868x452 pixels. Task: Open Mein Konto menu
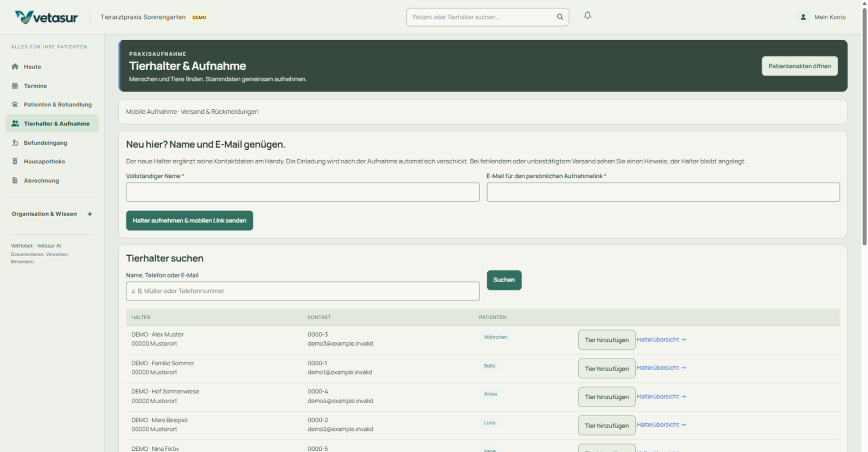coord(822,17)
